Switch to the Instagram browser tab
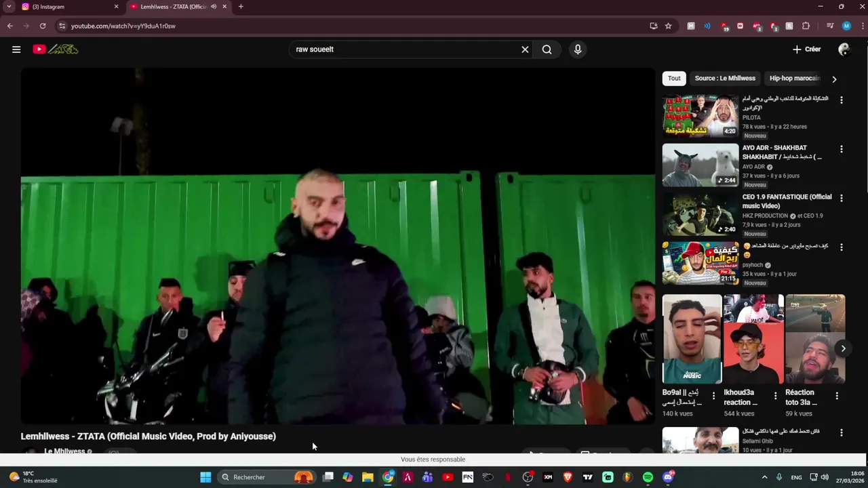 tap(69, 7)
